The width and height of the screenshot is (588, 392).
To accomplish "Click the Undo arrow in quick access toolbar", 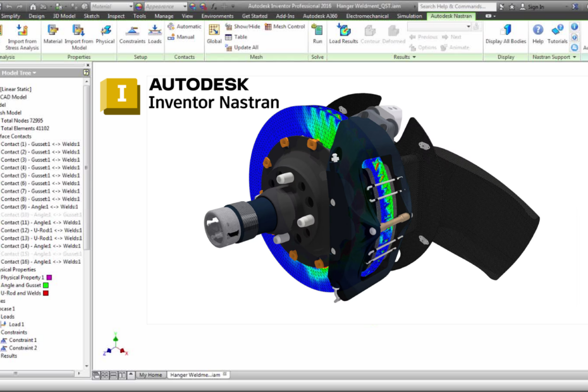I will [x=9, y=6].
